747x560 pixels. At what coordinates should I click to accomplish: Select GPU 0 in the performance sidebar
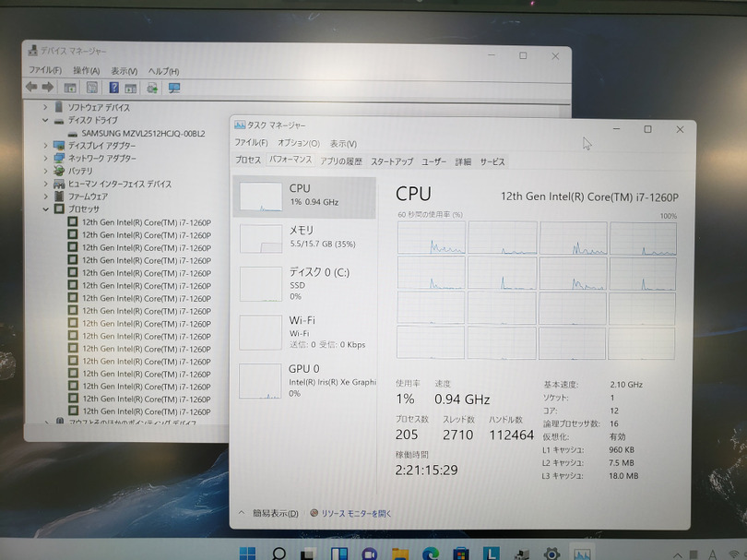pyautogui.click(x=304, y=380)
